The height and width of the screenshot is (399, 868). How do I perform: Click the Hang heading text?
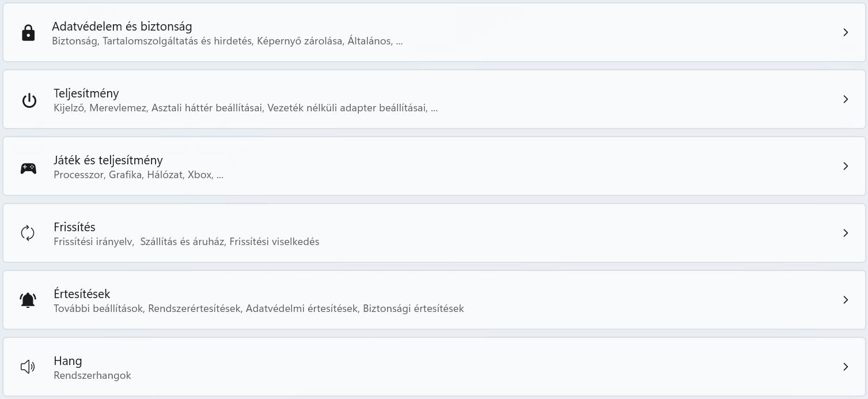coord(68,361)
